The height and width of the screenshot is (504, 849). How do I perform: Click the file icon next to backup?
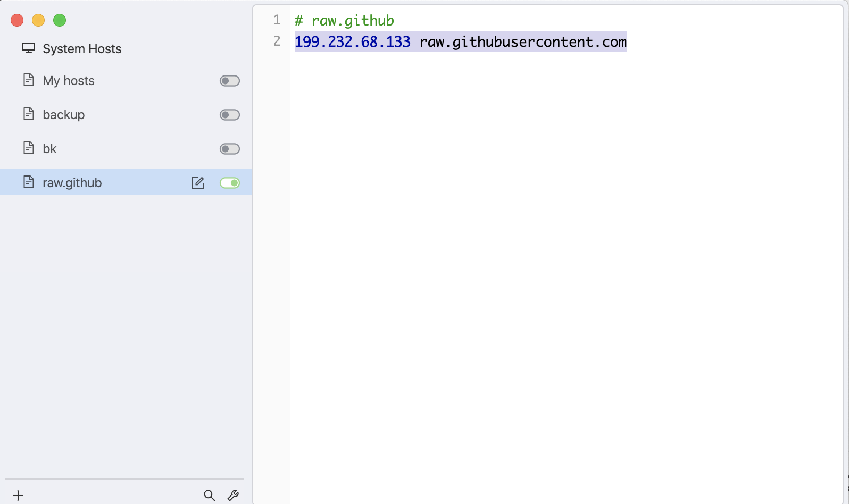pos(29,114)
